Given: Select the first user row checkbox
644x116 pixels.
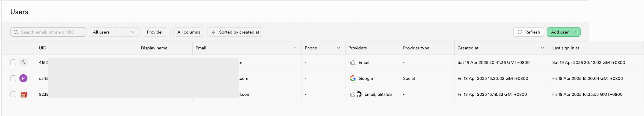Looking at the screenshot, I should click(x=13, y=62).
